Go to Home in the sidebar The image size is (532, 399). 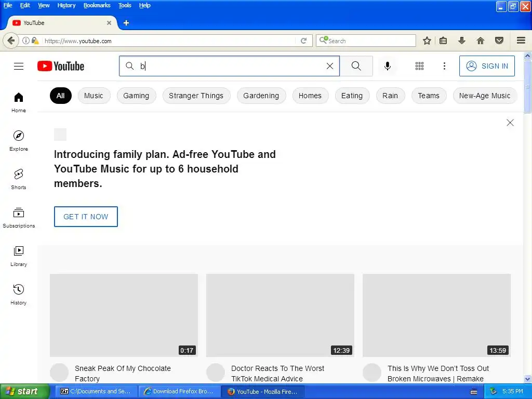[19, 102]
